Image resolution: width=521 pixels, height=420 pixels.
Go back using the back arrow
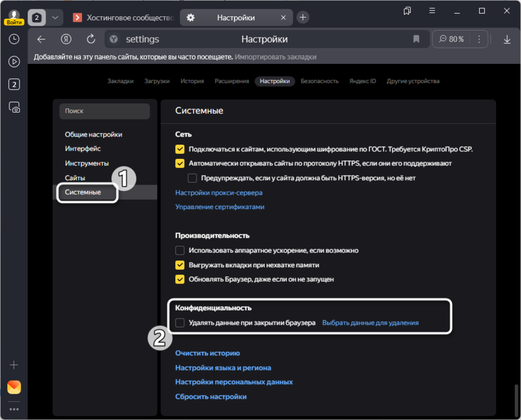click(41, 39)
